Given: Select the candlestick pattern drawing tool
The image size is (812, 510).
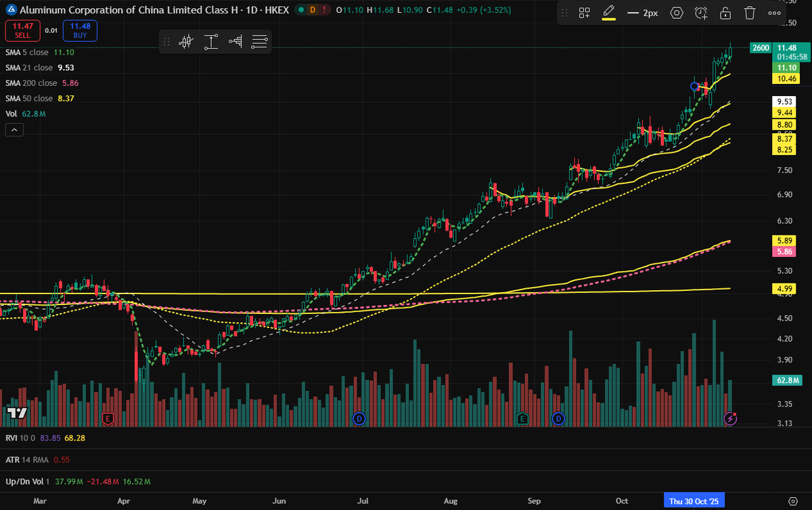Looking at the screenshot, I should [186, 42].
